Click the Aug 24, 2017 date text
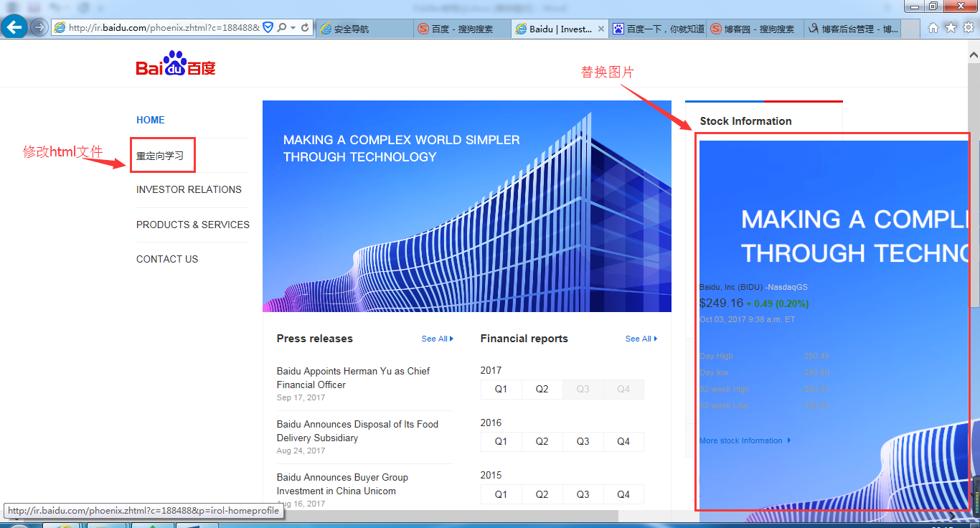Image resolution: width=980 pixels, height=528 pixels. pos(301,451)
